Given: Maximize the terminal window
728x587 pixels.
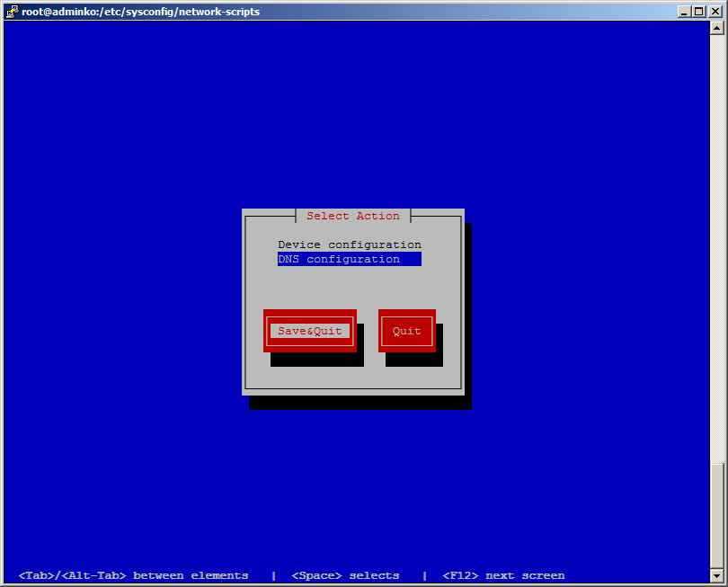Looking at the screenshot, I should (x=698, y=12).
